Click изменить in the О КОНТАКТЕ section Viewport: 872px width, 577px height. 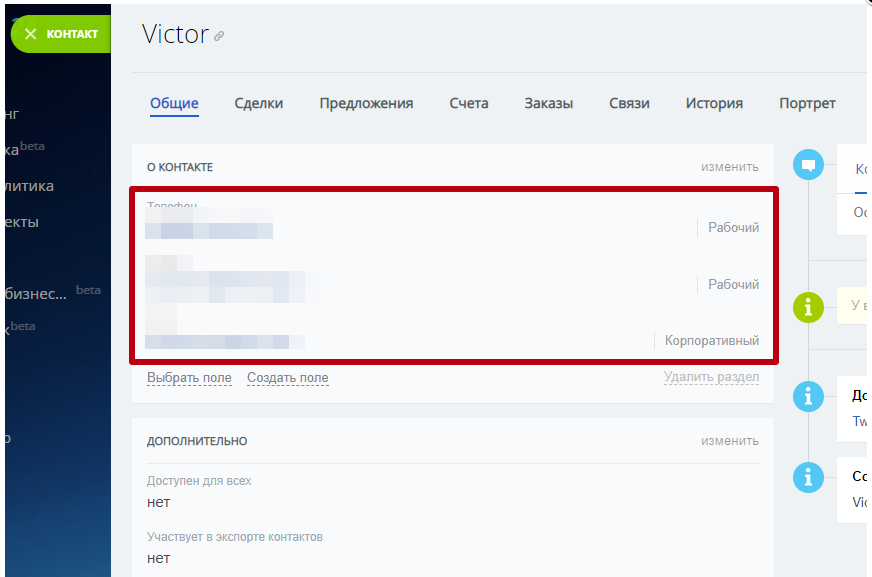(729, 167)
